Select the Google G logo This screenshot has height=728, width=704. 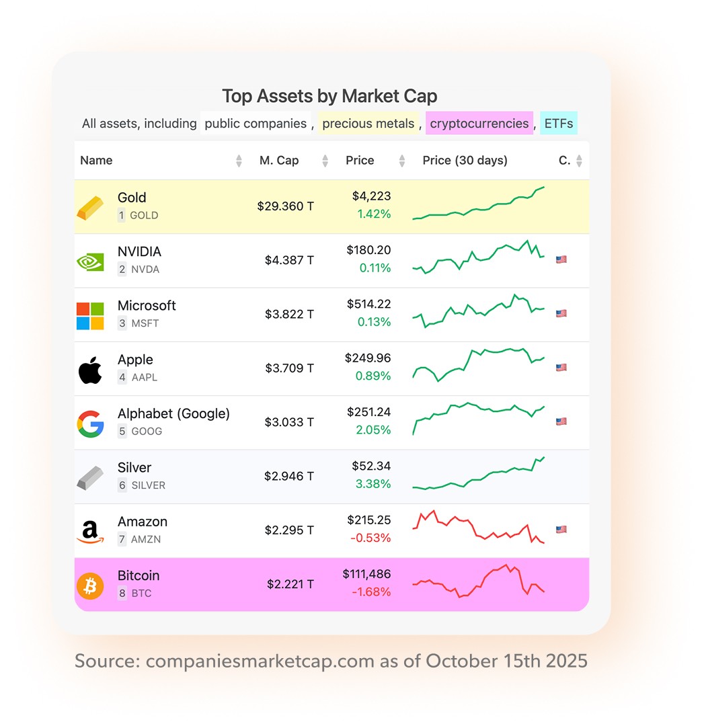[x=90, y=422]
